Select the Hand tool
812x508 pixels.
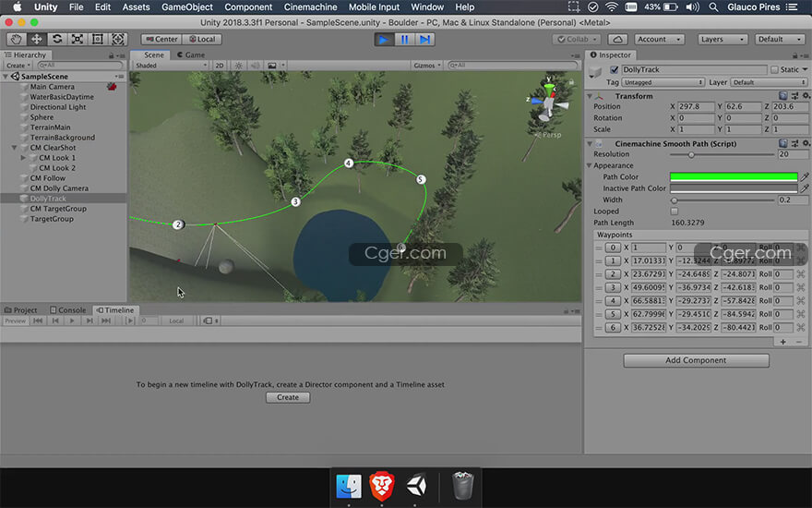coord(16,40)
